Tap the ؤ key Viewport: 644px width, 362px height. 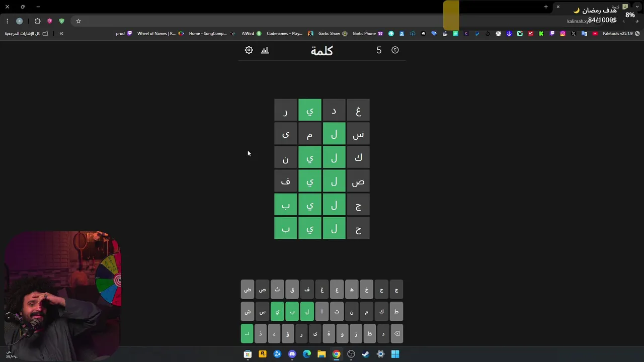[x=287, y=333]
